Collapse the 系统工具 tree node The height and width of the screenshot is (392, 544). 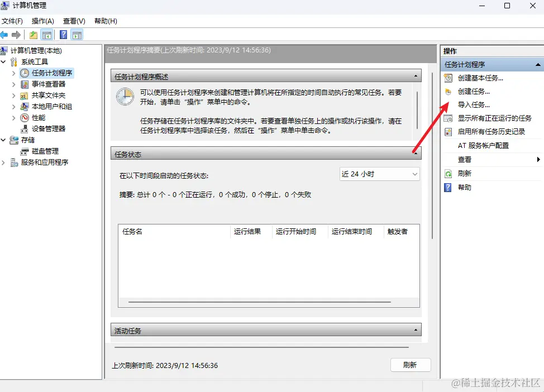(x=3, y=62)
